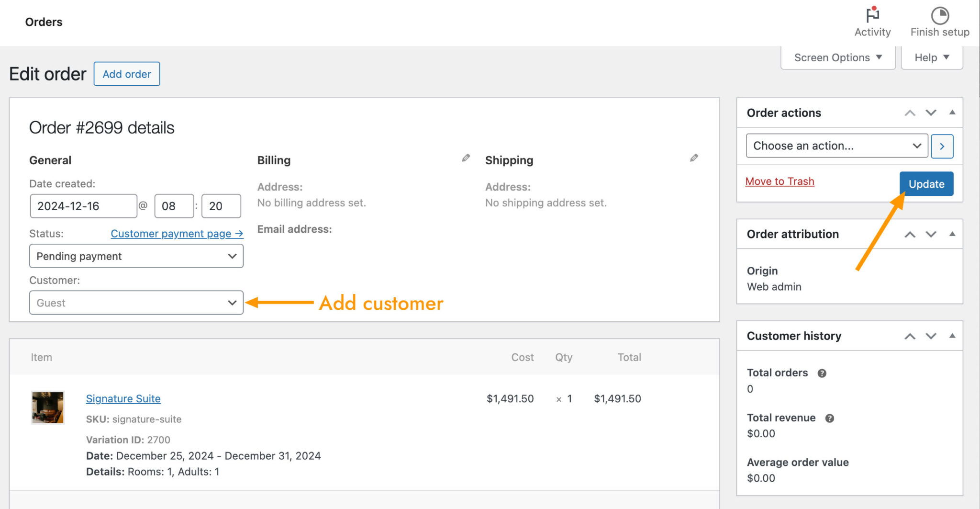Viewport: 980px width, 509px height.
Task: Edit billing details with the pencil icon
Action: pos(466,158)
